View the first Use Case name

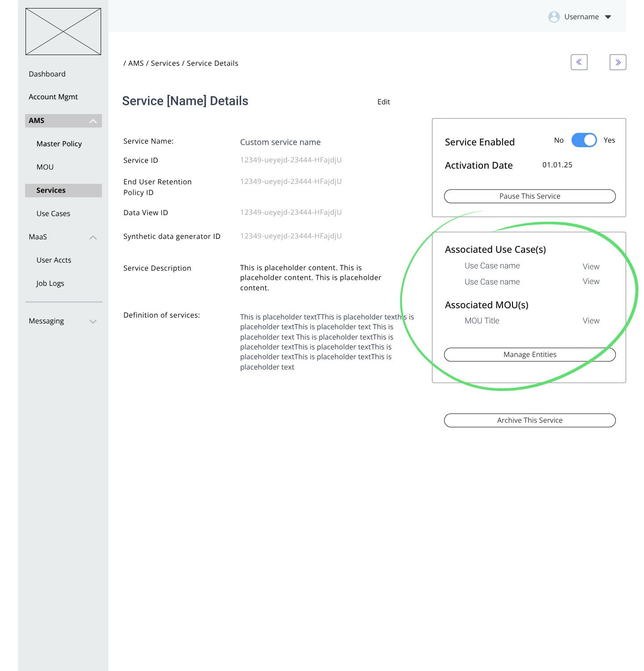click(x=590, y=266)
